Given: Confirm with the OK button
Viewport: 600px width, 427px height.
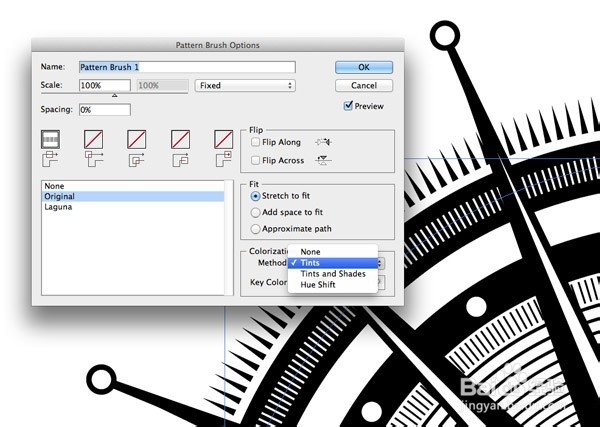Looking at the screenshot, I should [x=364, y=67].
